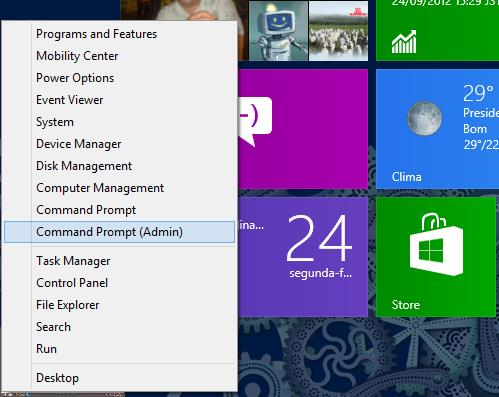
Task: Launch File Explorer
Action: (119, 305)
